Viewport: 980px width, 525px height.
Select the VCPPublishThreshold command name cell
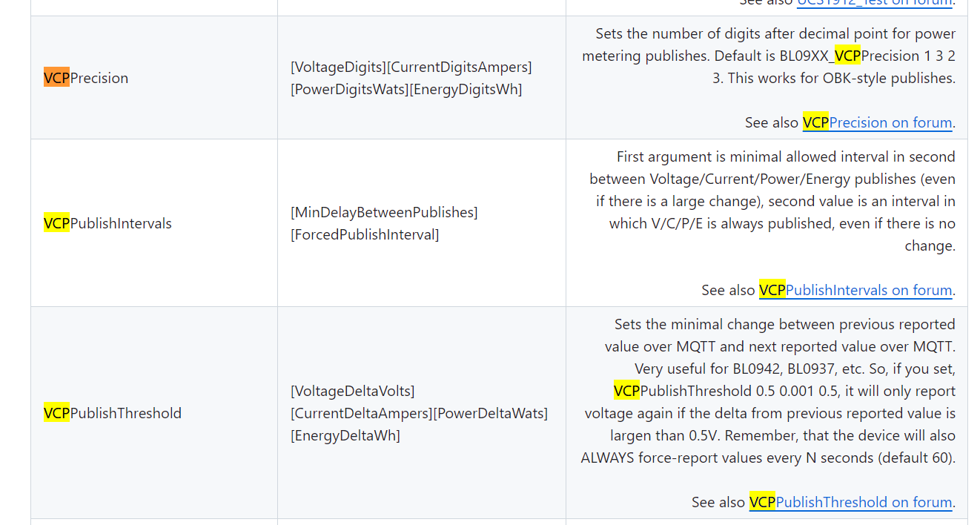(x=153, y=413)
